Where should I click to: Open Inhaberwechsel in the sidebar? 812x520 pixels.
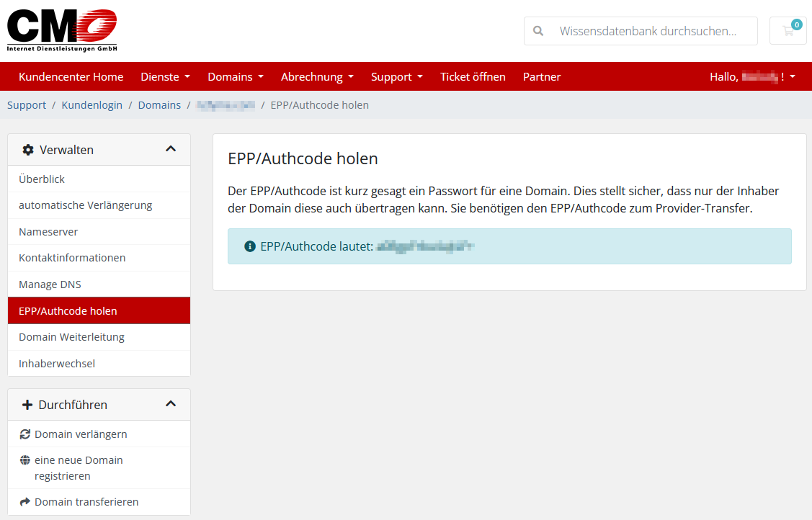tap(57, 364)
